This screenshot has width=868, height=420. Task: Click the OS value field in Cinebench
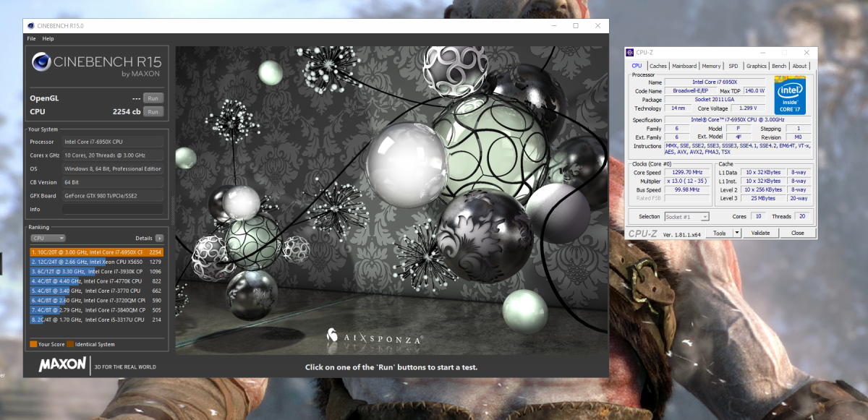click(113, 169)
